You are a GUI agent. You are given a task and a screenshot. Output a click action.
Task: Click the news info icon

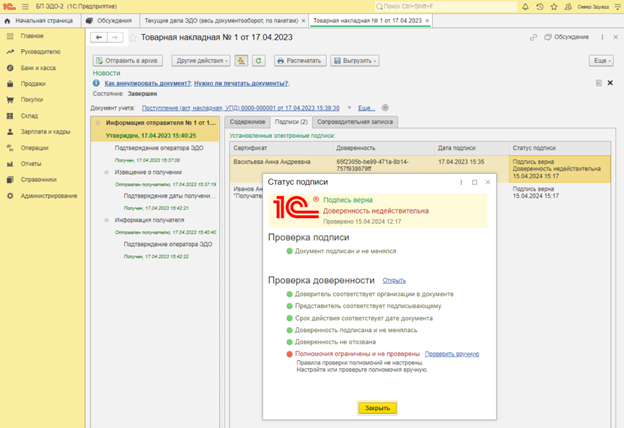(96, 83)
